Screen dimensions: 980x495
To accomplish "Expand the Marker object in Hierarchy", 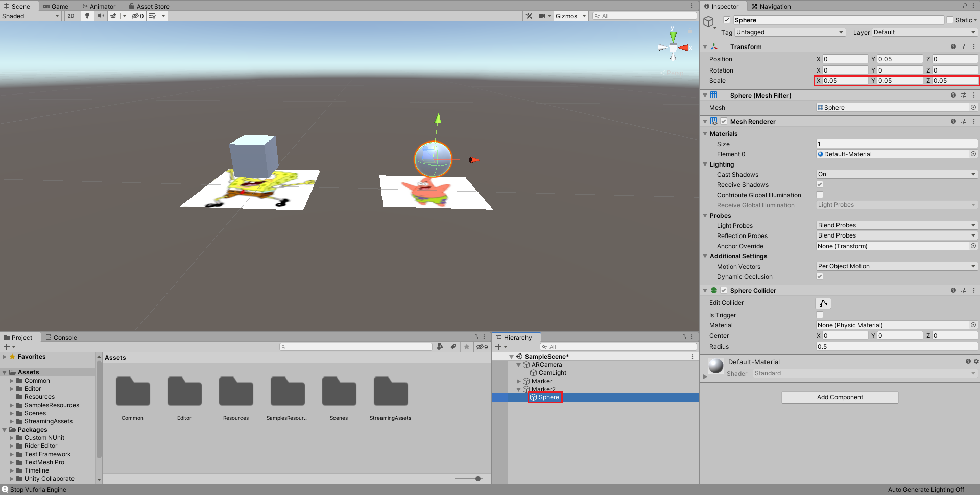I will click(519, 381).
